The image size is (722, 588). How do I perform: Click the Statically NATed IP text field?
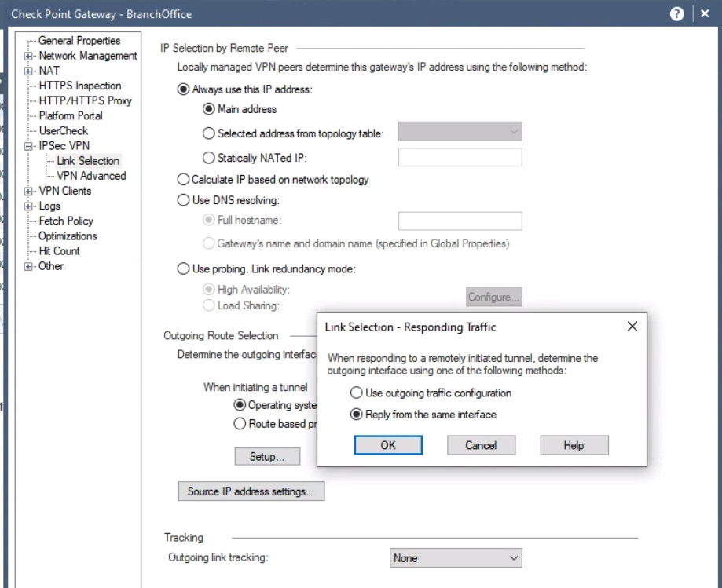(x=460, y=157)
